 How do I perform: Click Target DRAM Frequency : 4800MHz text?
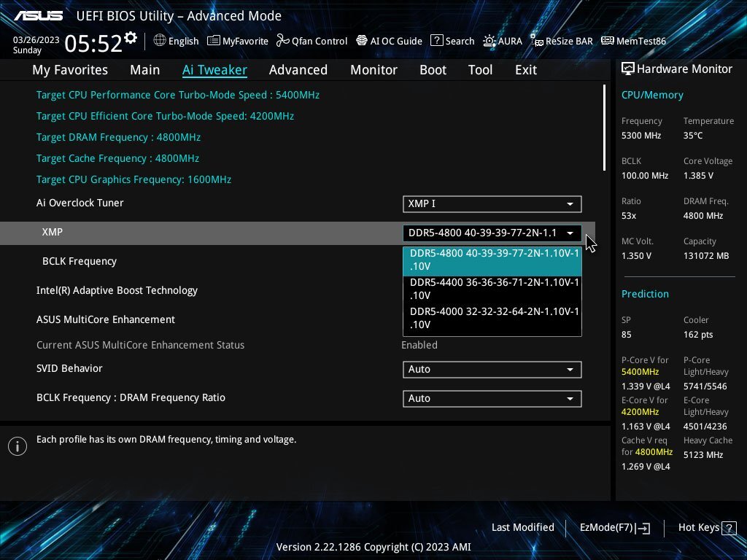point(119,137)
